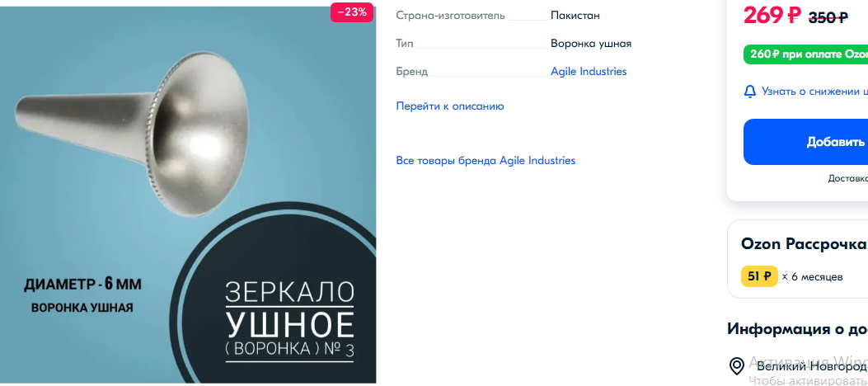Viewport: 868px width, 386px height.
Task: Select the Великий Новгород delivery city
Action: click(x=812, y=366)
